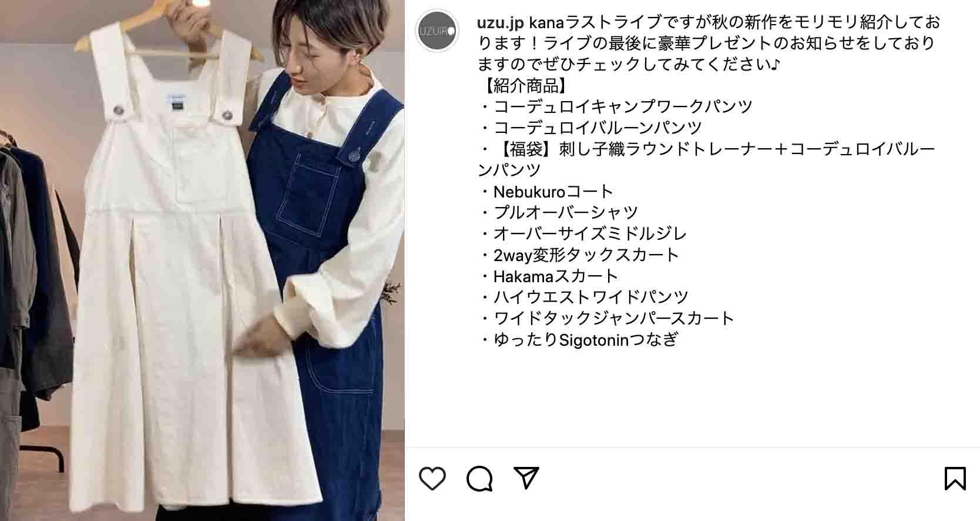Click the text ゆったりSigotoninつなぎ
Screen dimensions: 980x521
coord(586,339)
